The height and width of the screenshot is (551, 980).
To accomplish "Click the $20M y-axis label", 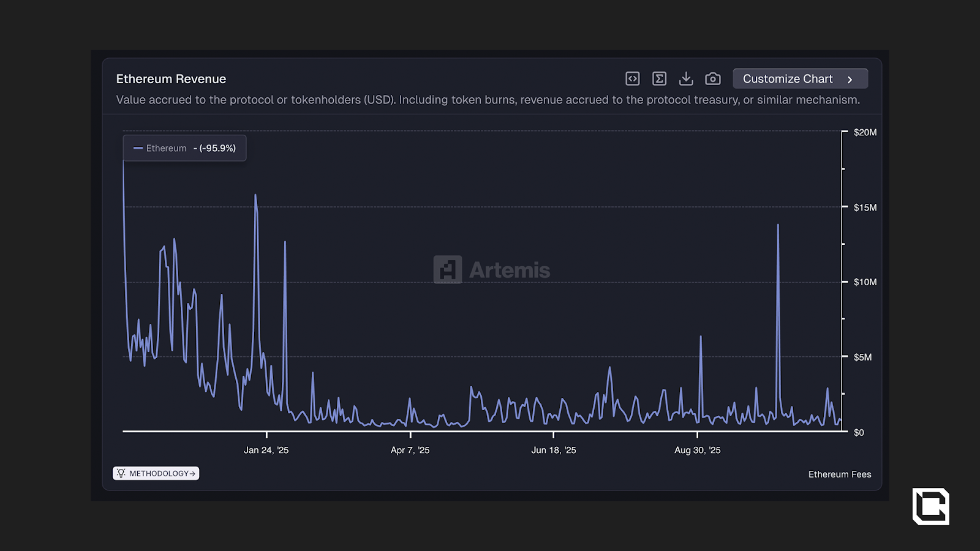I will (x=865, y=132).
